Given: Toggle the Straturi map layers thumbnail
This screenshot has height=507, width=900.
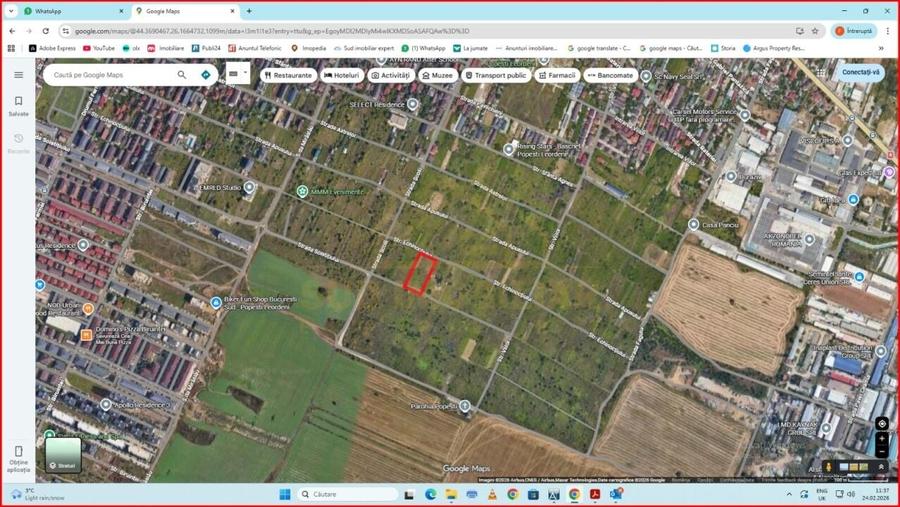Looking at the screenshot, I should [x=62, y=455].
